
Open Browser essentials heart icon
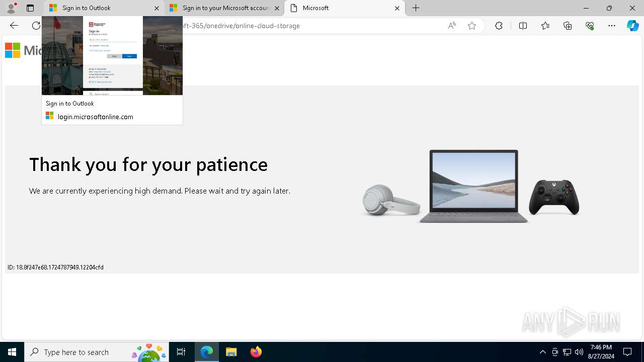pos(590,26)
